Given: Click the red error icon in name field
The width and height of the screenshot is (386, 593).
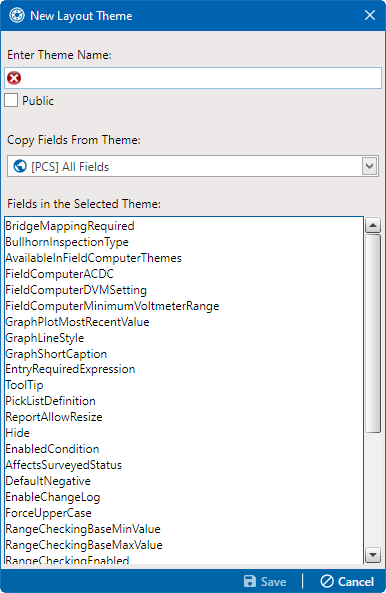Looking at the screenshot, I should point(14,78).
